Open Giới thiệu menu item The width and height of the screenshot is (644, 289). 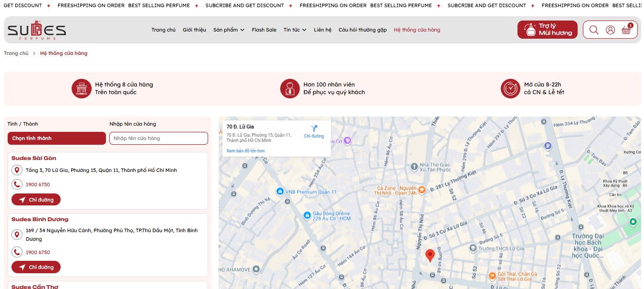coord(194,30)
